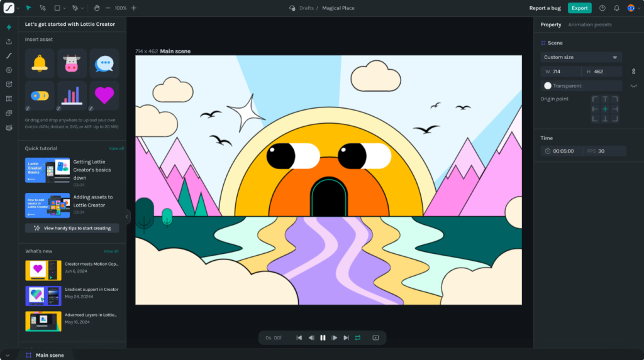Click the Transparent background color swatch
This screenshot has height=360, width=644.
[548, 86]
